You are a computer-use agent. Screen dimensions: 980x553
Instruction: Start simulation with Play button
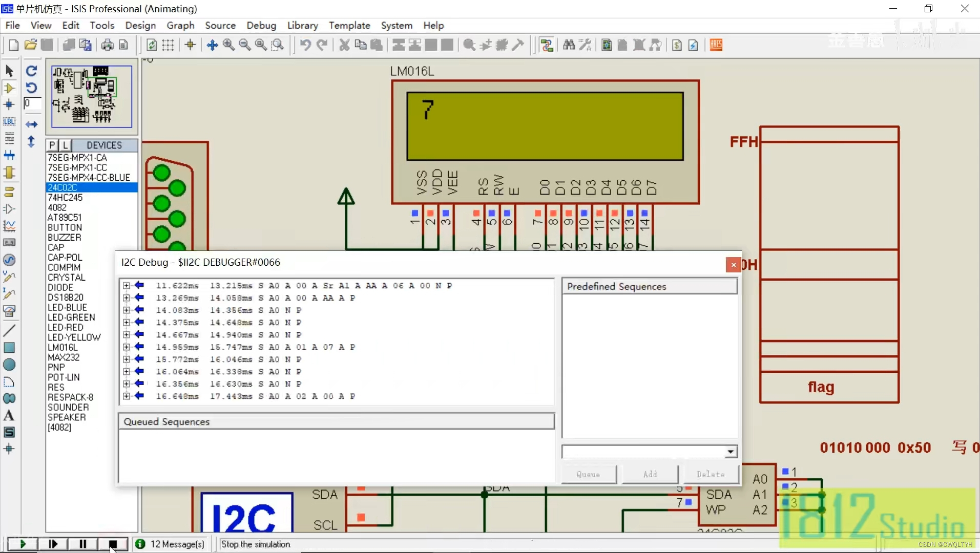[23, 544]
